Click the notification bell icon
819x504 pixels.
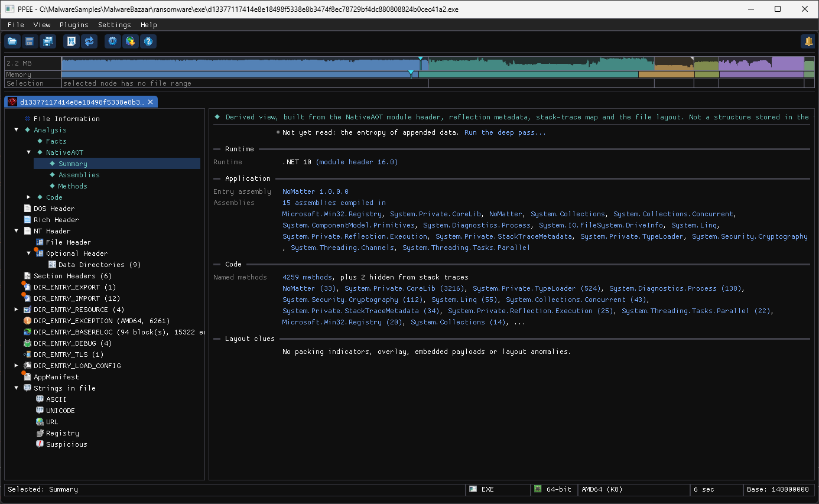coord(808,41)
